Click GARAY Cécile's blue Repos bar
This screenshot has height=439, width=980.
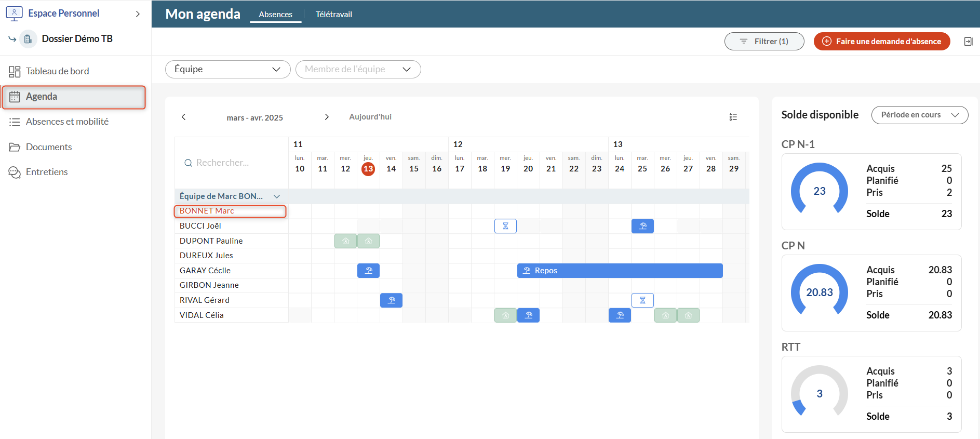point(620,271)
